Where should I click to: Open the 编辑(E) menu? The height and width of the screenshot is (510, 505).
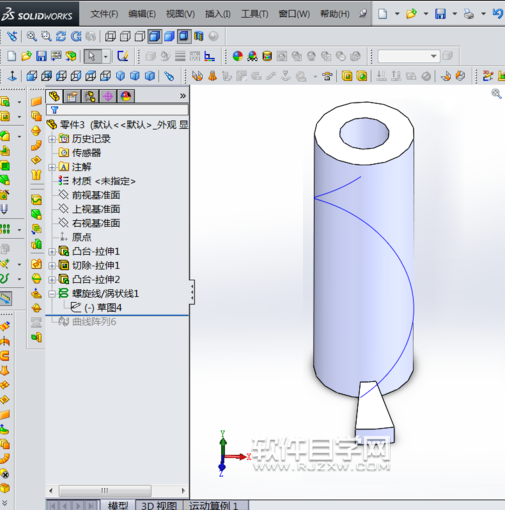[142, 14]
